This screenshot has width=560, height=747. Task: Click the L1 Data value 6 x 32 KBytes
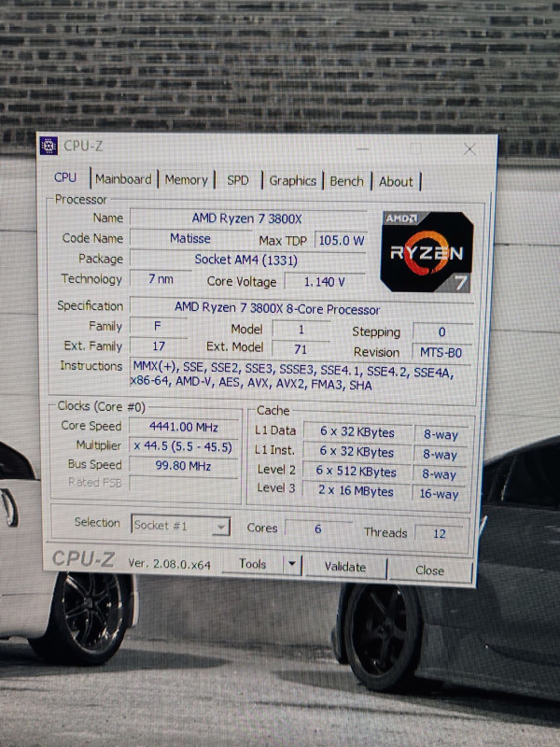tap(357, 431)
